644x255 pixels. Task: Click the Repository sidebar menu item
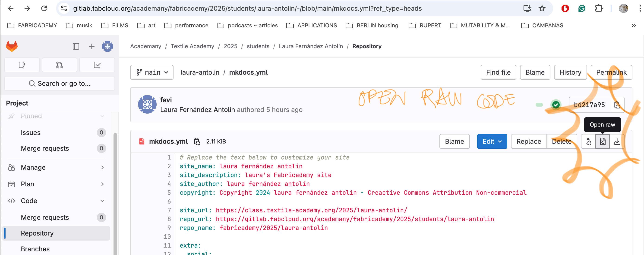pos(37,233)
